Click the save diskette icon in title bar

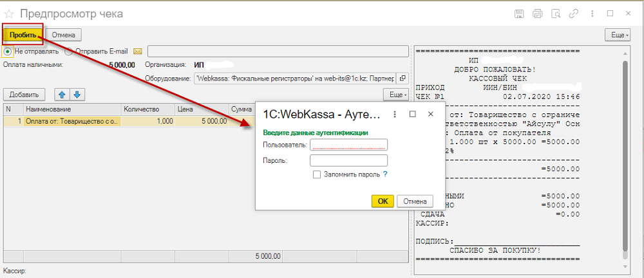pos(520,14)
